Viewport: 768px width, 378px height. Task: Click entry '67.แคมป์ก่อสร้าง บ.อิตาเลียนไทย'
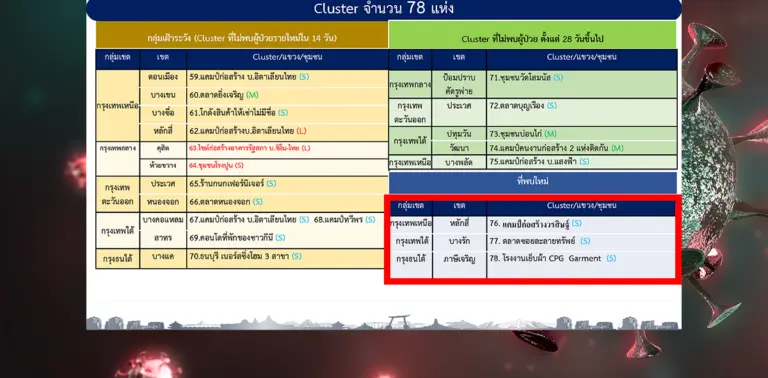(x=249, y=220)
